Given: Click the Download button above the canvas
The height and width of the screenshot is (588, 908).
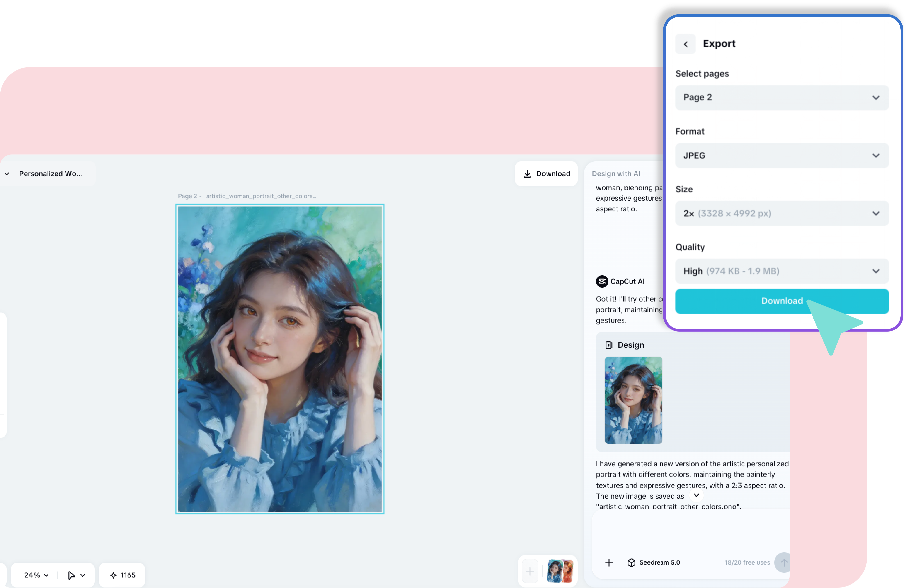Looking at the screenshot, I should coord(546,174).
